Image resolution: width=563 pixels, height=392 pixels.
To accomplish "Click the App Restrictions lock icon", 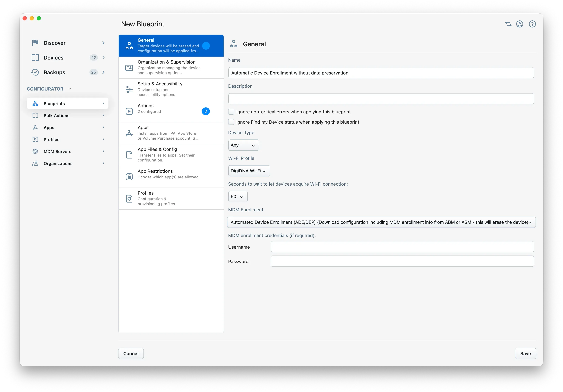I will (129, 177).
